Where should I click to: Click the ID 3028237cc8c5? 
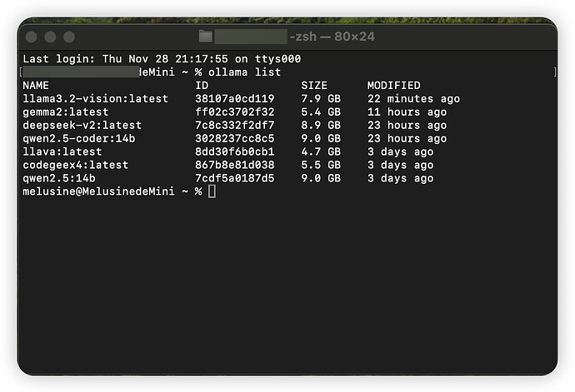coord(235,138)
